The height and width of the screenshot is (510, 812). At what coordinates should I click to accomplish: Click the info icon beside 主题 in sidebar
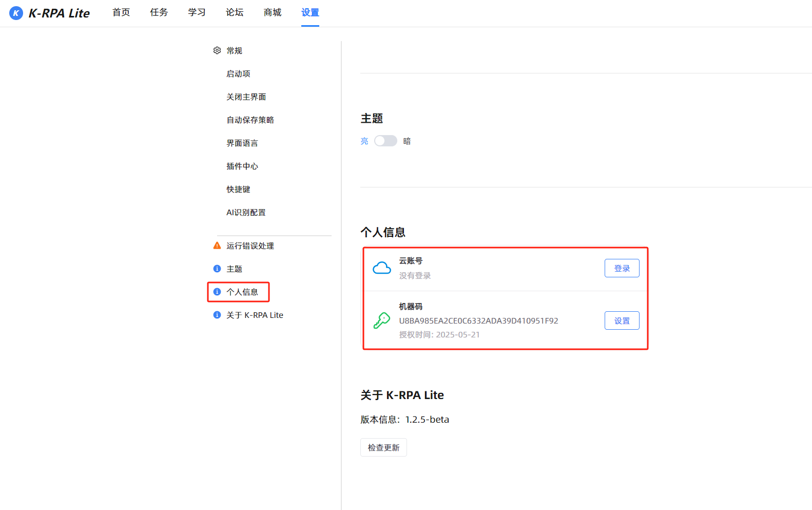pyautogui.click(x=217, y=269)
